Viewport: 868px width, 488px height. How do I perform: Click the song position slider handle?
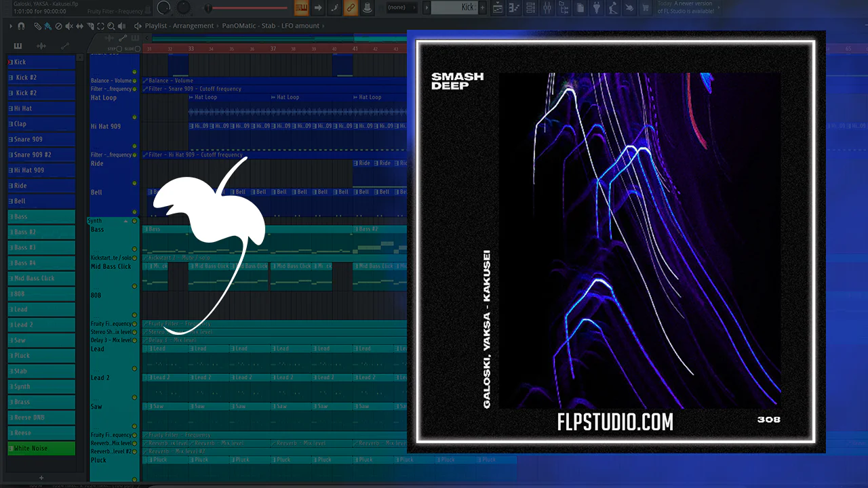(208, 8)
